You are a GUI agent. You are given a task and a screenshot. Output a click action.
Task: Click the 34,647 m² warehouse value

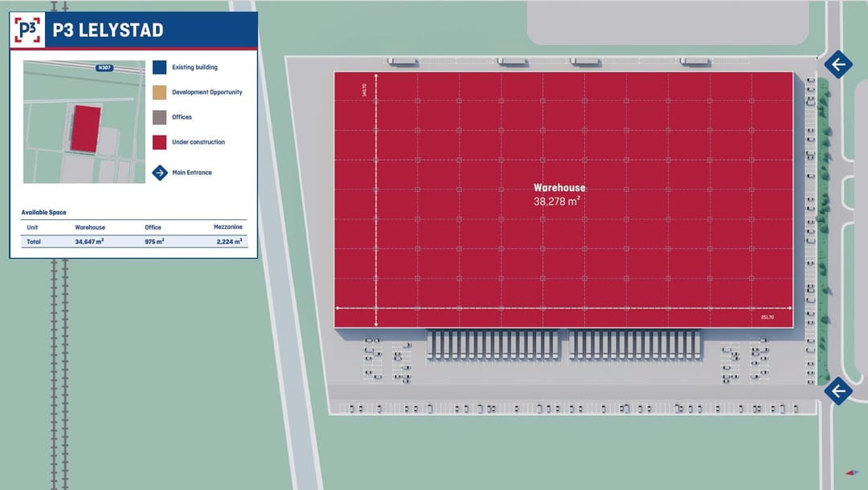coord(89,241)
